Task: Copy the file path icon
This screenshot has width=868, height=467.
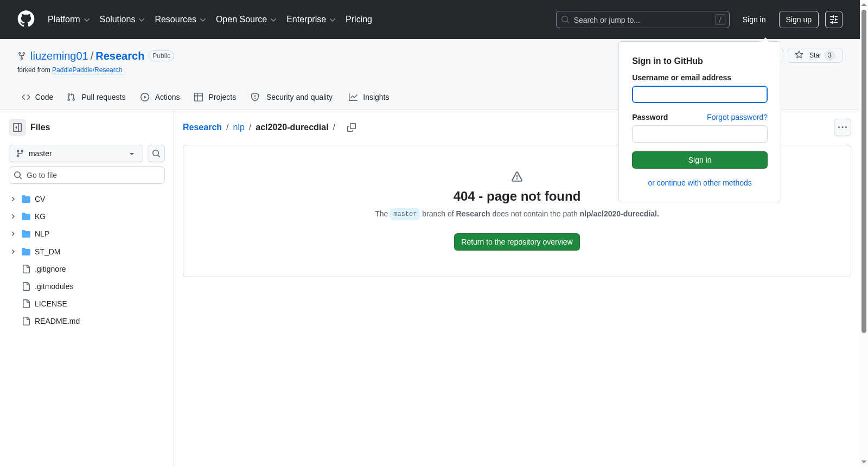Action: coord(352,127)
